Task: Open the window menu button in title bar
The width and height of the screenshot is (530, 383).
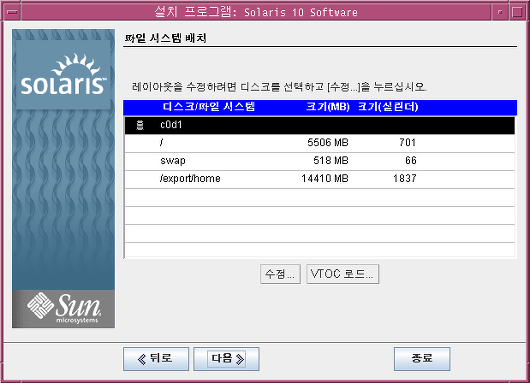Action: point(13,12)
